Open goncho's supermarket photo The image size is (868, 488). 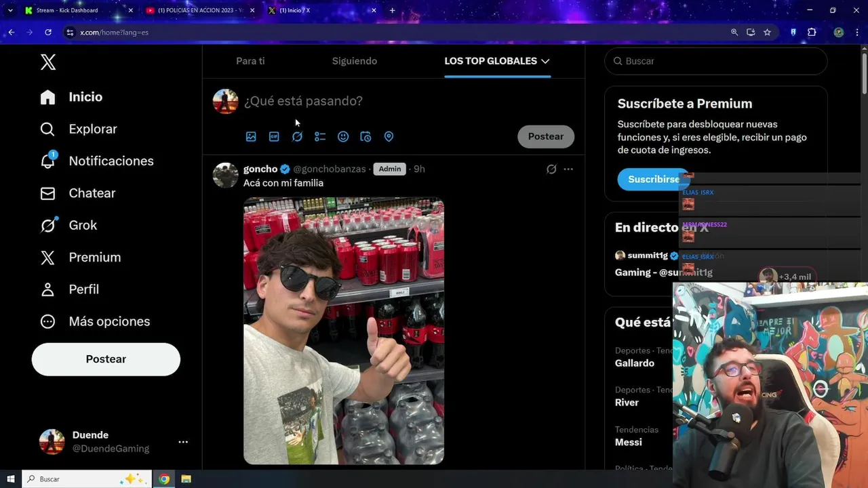click(344, 331)
